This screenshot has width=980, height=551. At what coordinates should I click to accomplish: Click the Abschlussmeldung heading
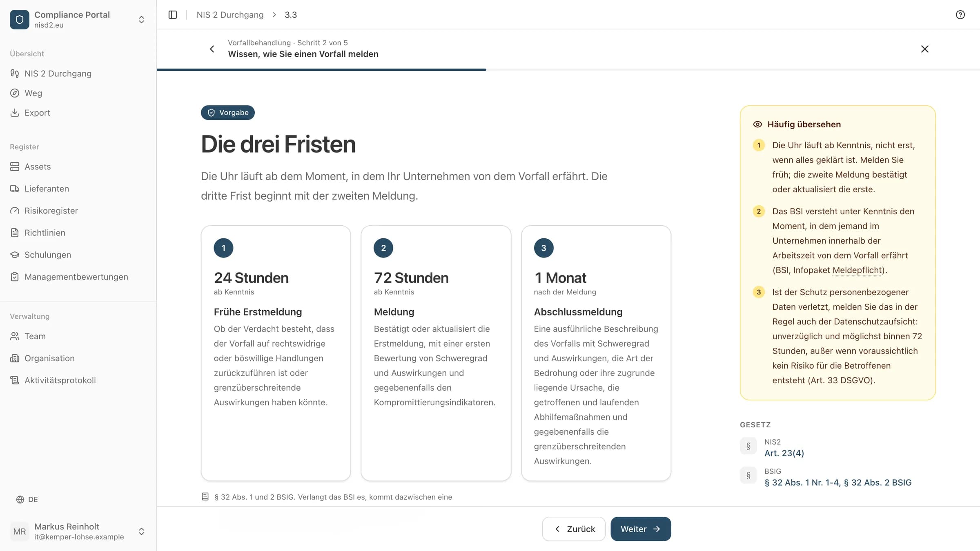(x=578, y=312)
